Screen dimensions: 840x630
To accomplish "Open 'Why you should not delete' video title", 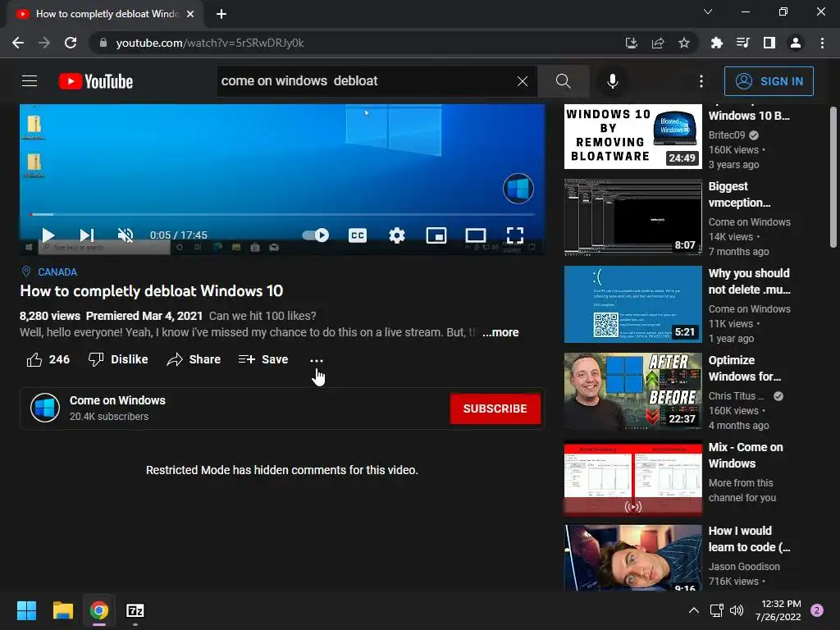I will click(749, 281).
